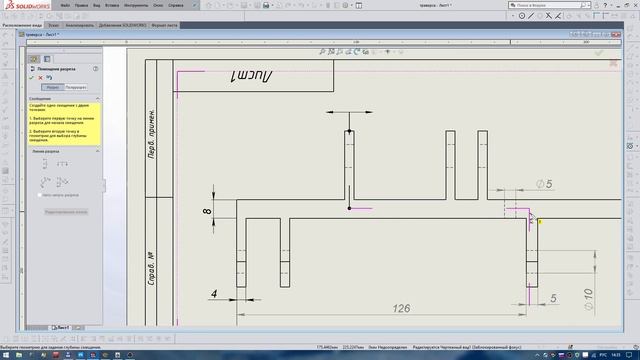Select the line sketch tool icon
Viewport: 640px width, 360px height.
tap(531, 16)
